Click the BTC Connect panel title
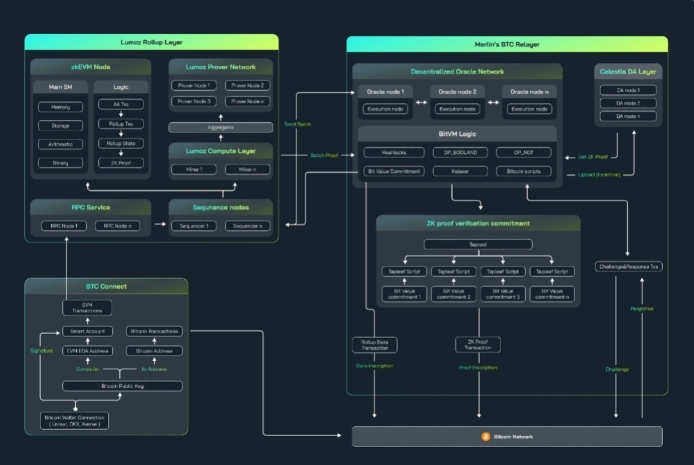This screenshot has height=465, width=694. coord(106,286)
